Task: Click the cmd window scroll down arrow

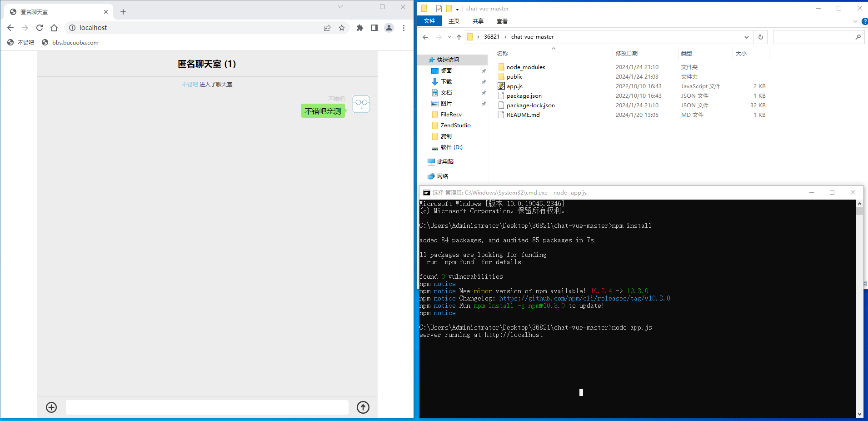Action: [x=859, y=414]
